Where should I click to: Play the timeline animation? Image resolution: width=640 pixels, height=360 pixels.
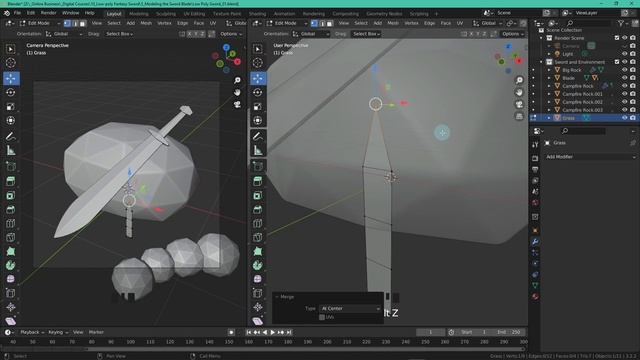pos(273,332)
